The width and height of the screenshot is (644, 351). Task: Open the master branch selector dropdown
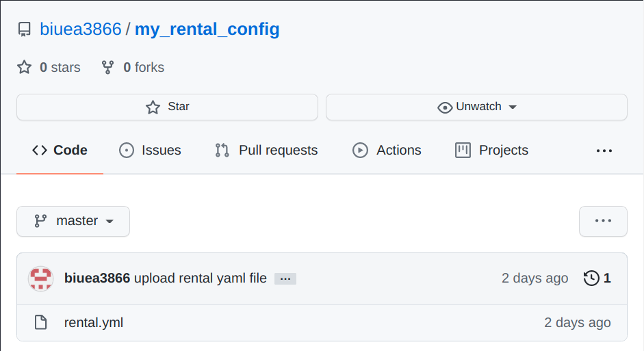point(73,221)
